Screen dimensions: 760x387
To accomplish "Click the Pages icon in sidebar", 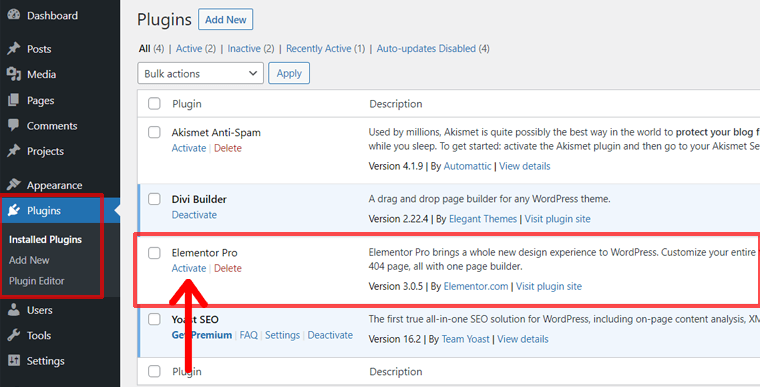I will (x=14, y=100).
